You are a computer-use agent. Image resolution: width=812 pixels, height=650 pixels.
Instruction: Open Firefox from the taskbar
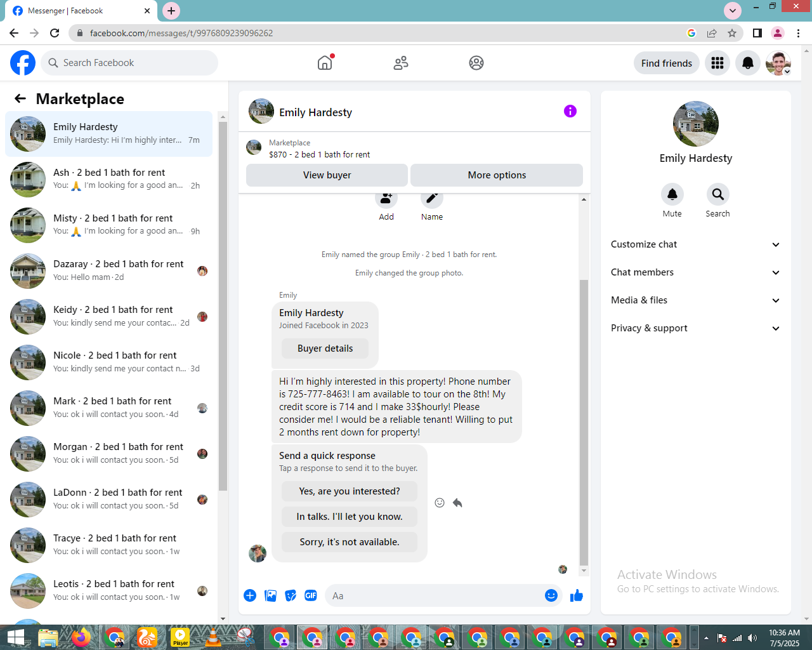pyautogui.click(x=81, y=637)
